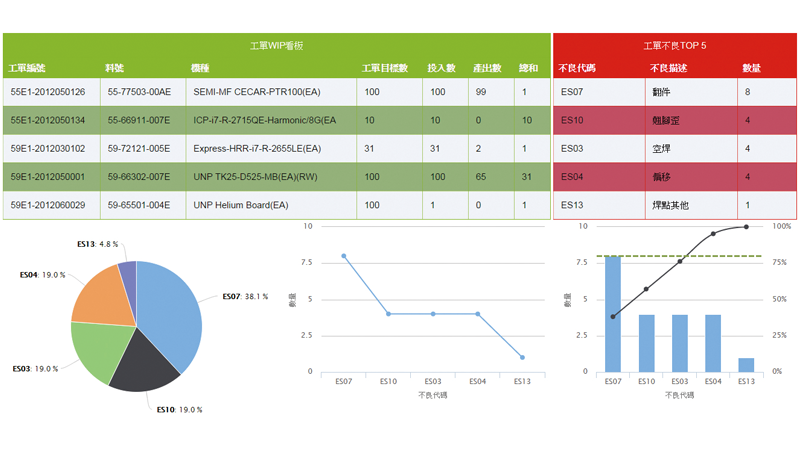Select defect code ES07 in table
The height and width of the screenshot is (450, 800).
click(x=599, y=92)
